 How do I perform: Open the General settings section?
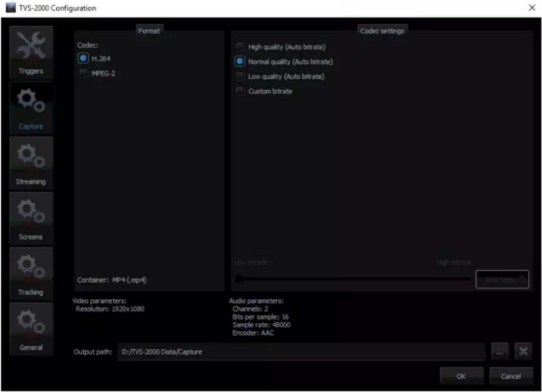31,329
